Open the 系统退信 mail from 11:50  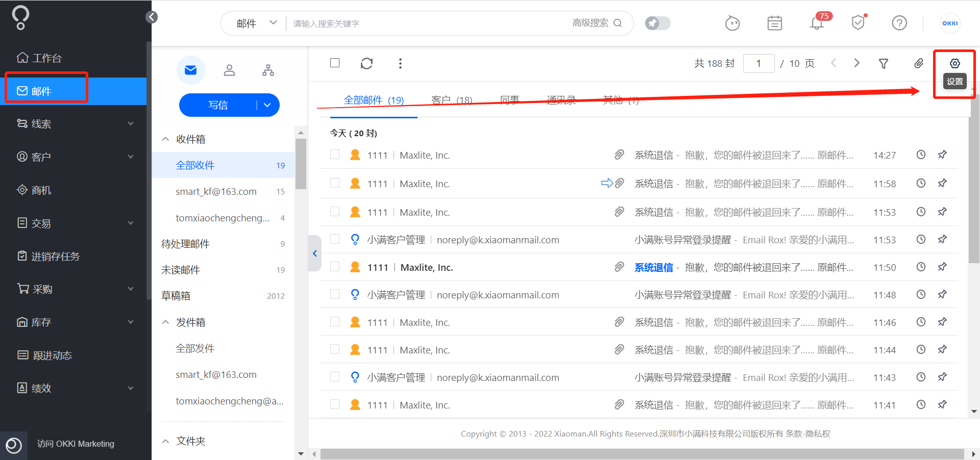(653, 267)
